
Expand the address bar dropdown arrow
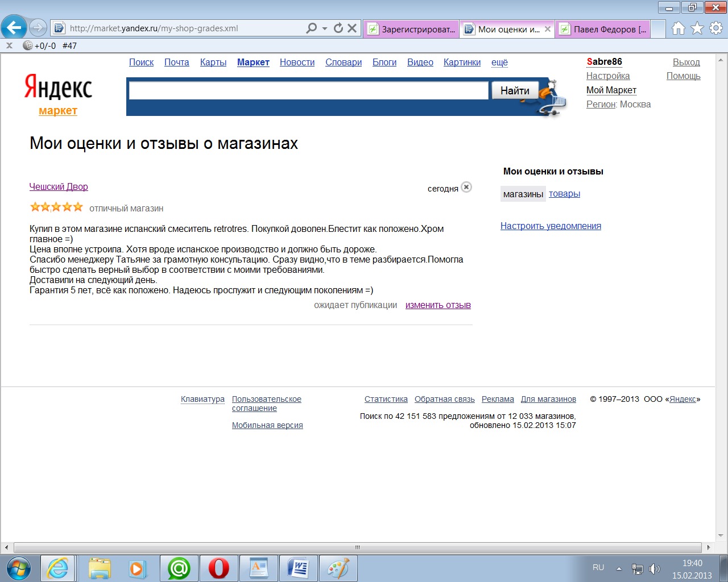[x=325, y=28]
